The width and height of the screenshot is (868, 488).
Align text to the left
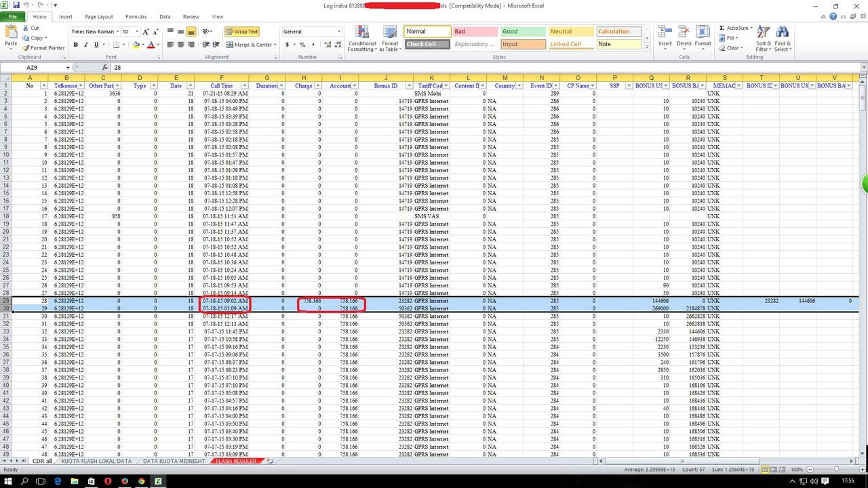click(x=170, y=45)
